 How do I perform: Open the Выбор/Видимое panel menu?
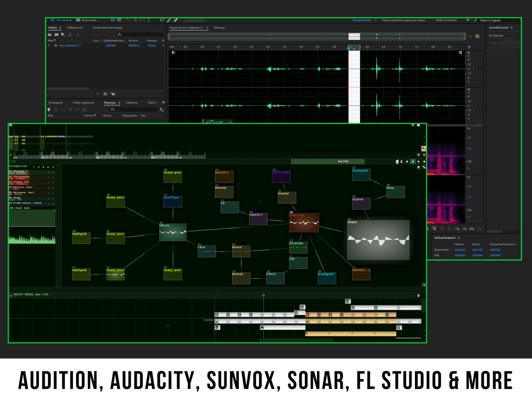click(x=459, y=238)
